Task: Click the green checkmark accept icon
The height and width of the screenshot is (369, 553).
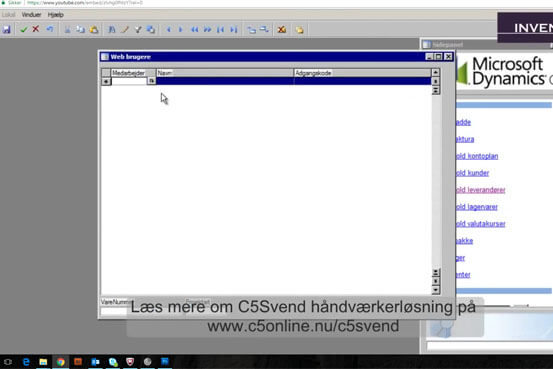Action: [x=24, y=29]
